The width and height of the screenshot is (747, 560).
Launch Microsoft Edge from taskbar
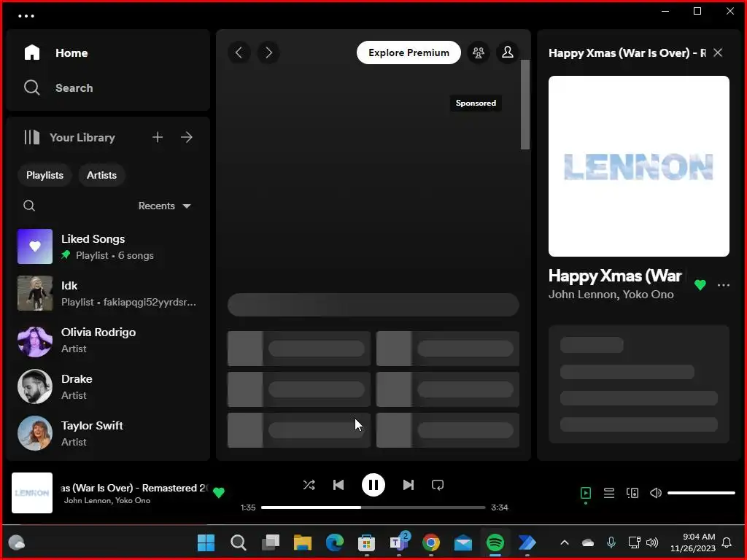pyautogui.click(x=334, y=542)
